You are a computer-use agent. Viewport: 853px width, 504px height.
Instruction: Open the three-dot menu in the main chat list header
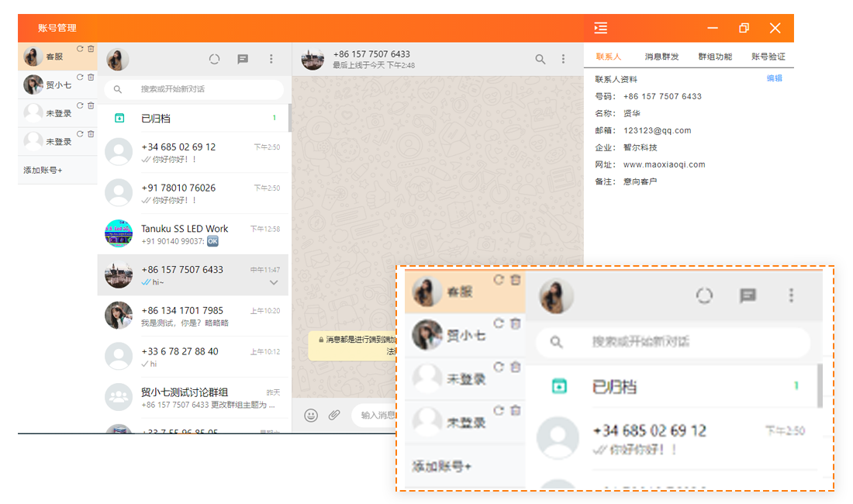[x=271, y=59]
